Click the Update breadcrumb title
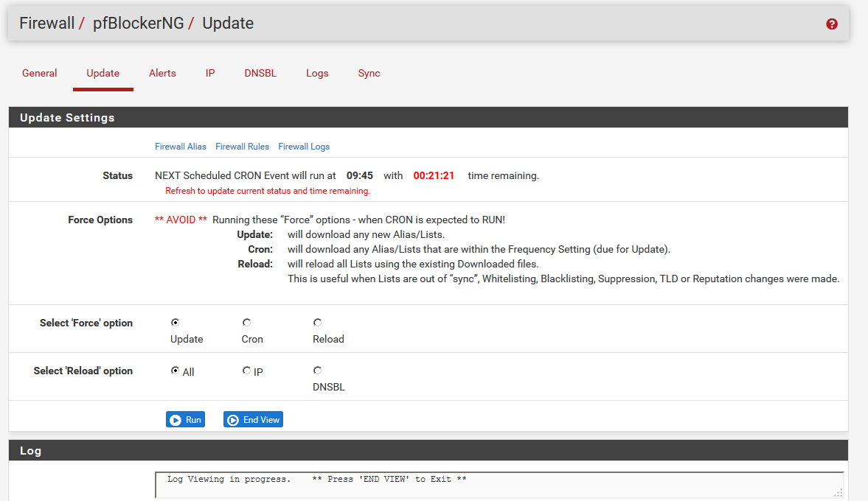868x501 pixels. pyautogui.click(x=228, y=24)
